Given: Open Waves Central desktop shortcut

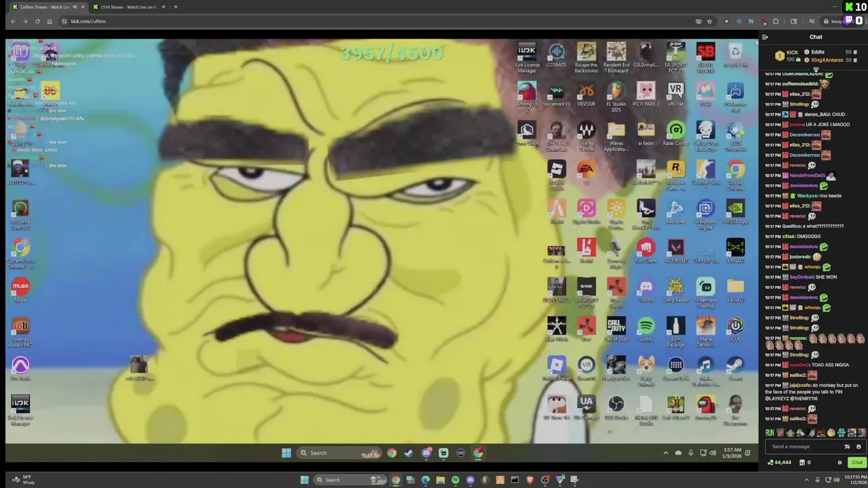Looking at the screenshot, I should 587,136.
